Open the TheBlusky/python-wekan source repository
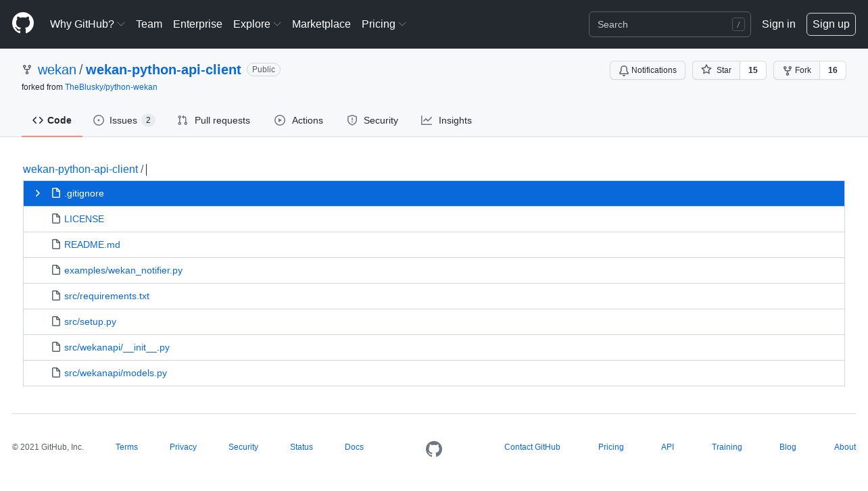This screenshot has width=868, height=491. point(111,87)
